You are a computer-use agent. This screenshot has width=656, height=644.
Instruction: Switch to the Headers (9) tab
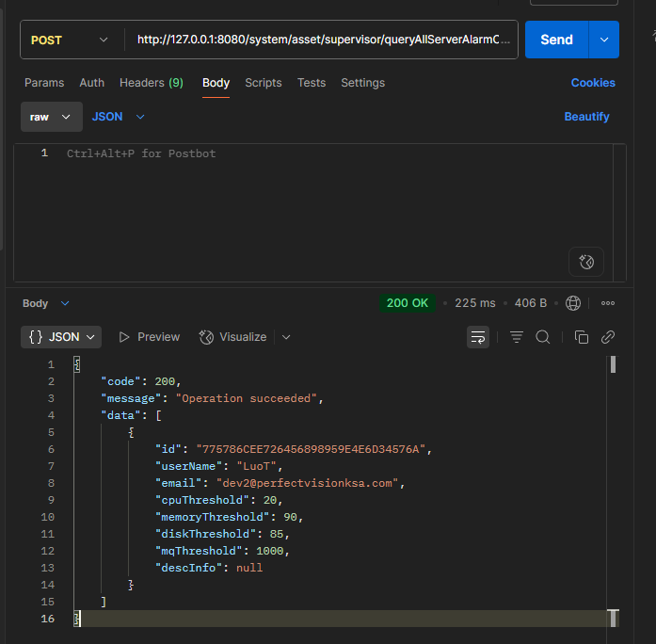151,83
